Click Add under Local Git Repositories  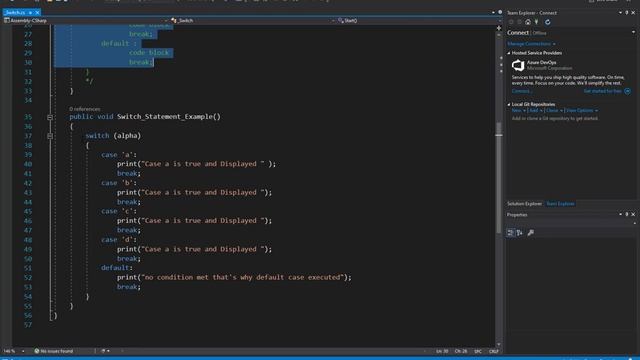pos(534,111)
